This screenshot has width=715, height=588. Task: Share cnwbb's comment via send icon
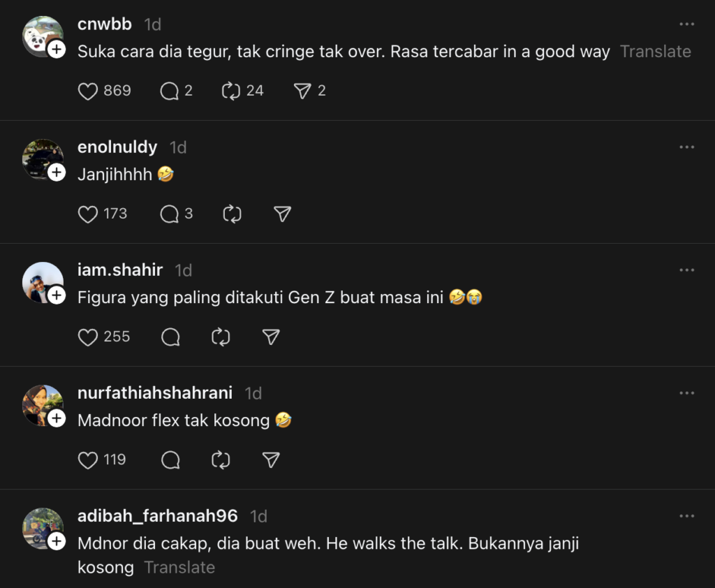(302, 91)
